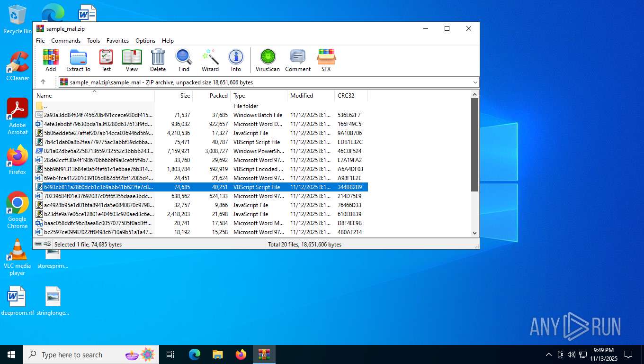644x364 pixels.
Task: Open VLC media player shortcut
Action: click(x=18, y=257)
